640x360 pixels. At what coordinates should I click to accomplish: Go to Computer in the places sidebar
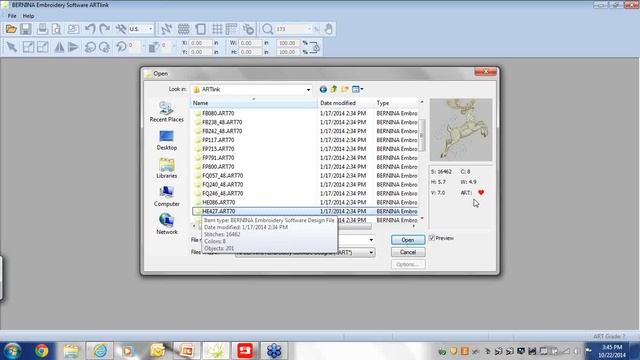click(167, 196)
